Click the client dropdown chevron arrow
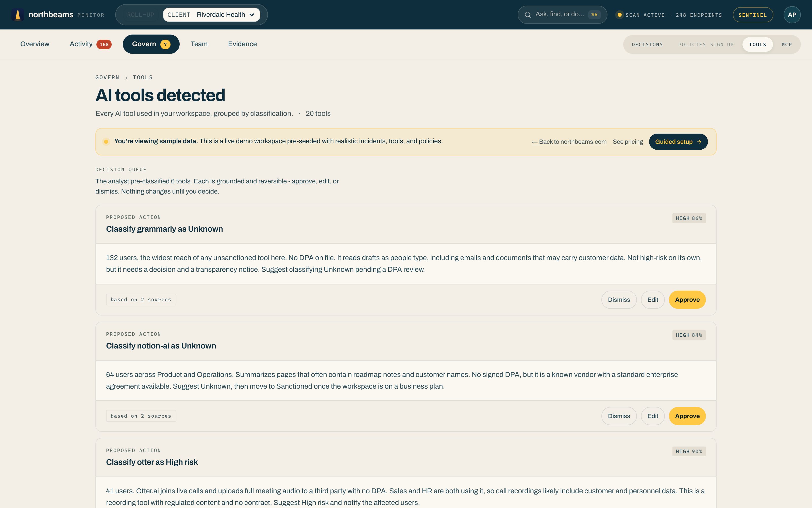The height and width of the screenshot is (508, 812). 252,15
